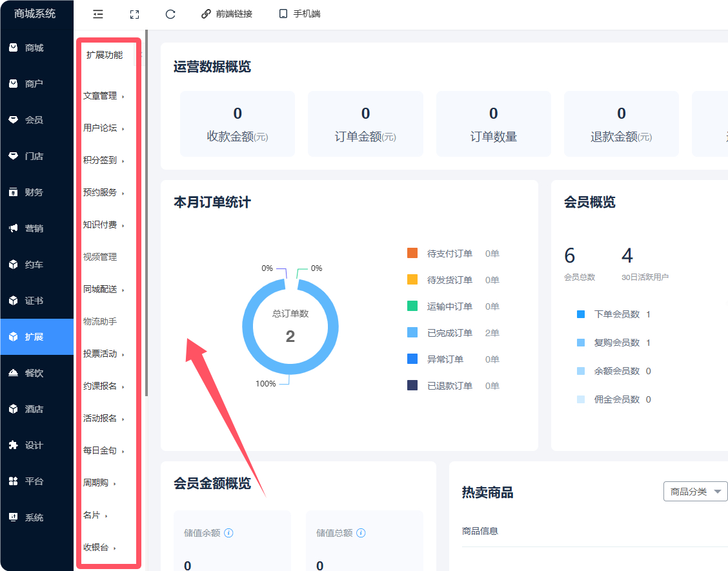728x571 pixels.
Task: Select the 商城 module icon in sidebar
Action: pyautogui.click(x=23, y=47)
